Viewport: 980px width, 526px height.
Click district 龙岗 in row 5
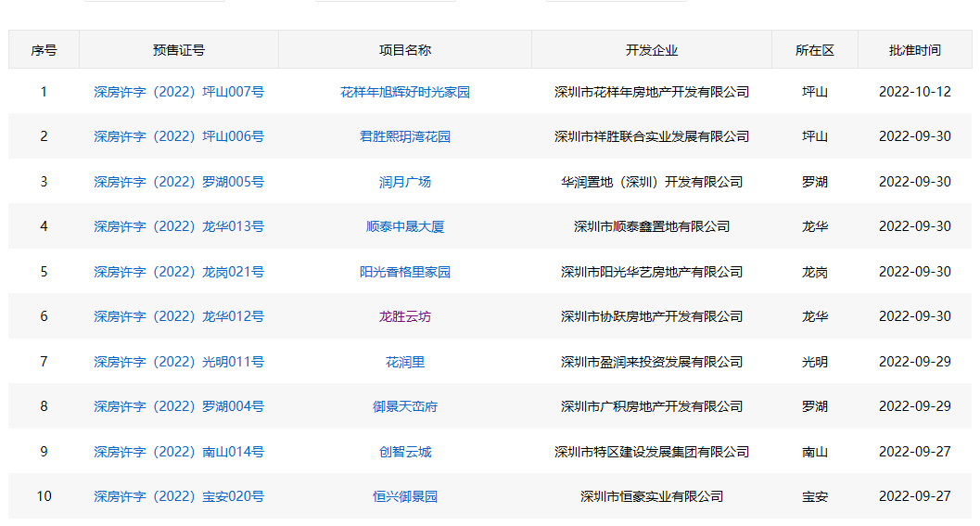[815, 272]
